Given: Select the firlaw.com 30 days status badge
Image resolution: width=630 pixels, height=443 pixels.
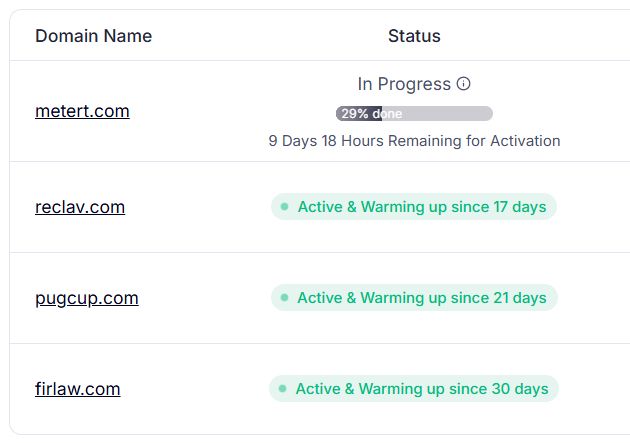Looking at the screenshot, I should 414,388.
